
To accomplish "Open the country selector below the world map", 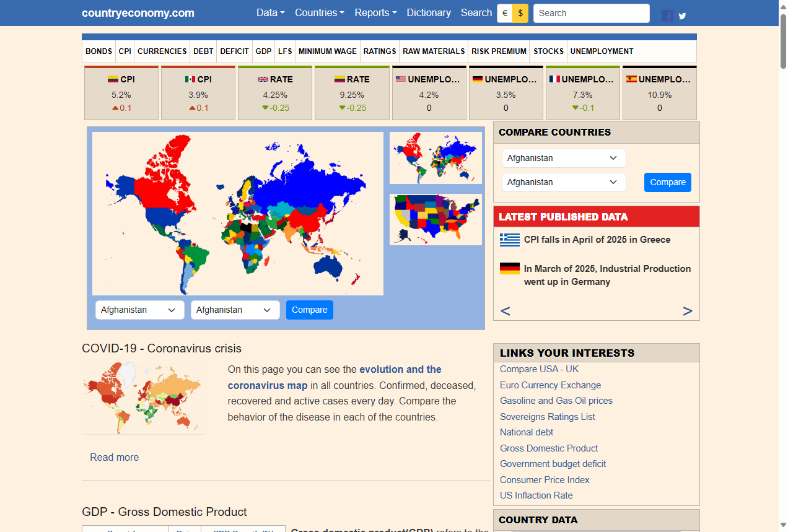I will pos(139,310).
